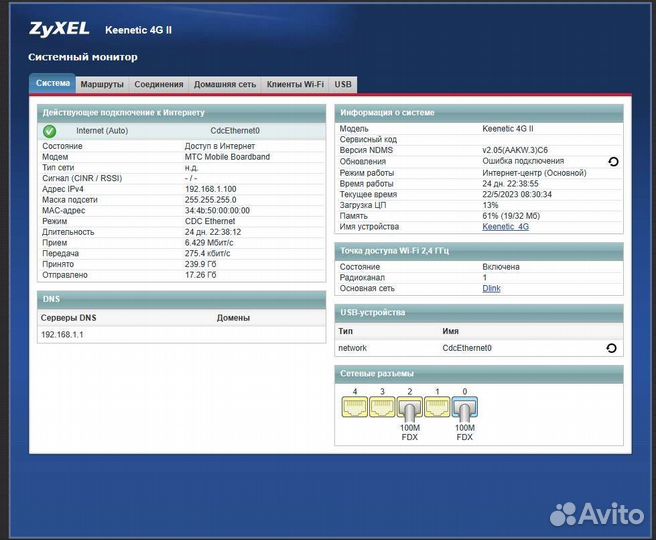Click the Системный монитор page title
The height and width of the screenshot is (540, 656).
click(x=83, y=57)
